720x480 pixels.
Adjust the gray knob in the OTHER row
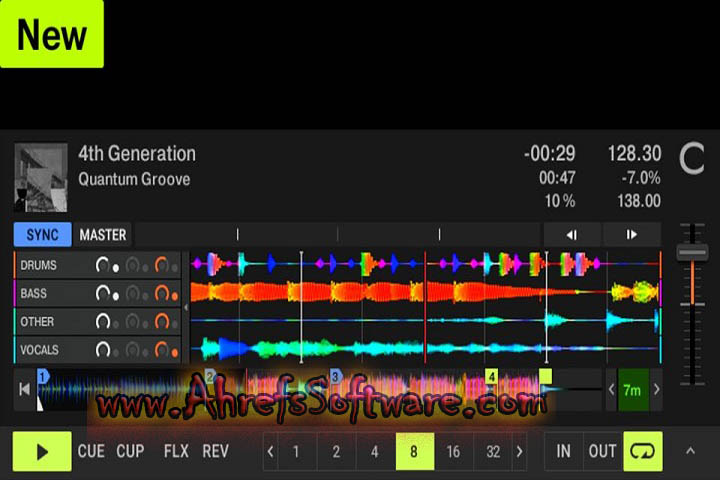pos(132,322)
